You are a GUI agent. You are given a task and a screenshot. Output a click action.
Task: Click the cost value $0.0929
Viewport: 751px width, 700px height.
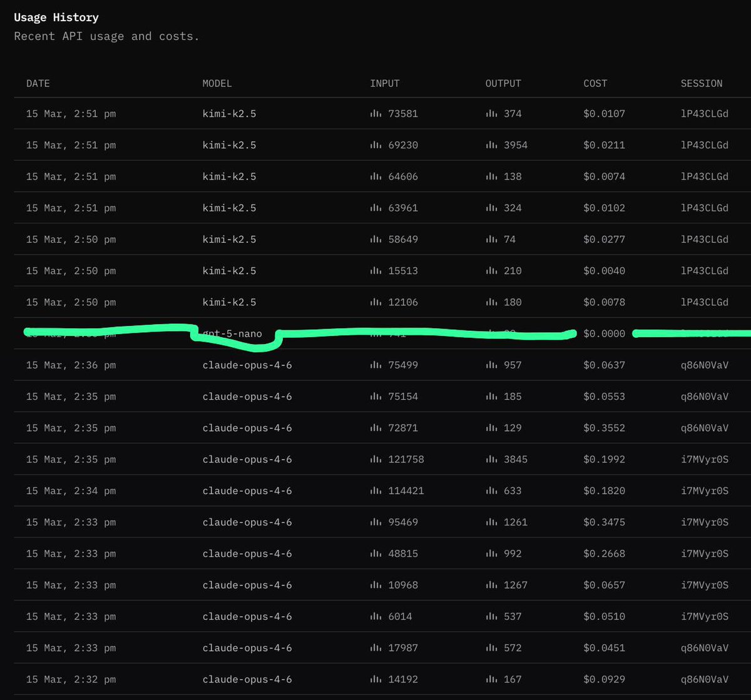(605, 679)
